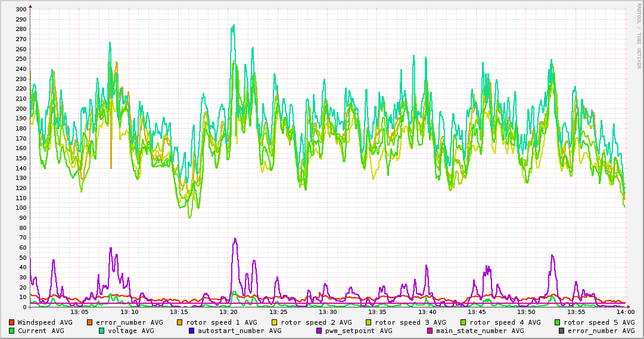Select 'error_number AVG' label beside orange swatch
This screenshot has height=339, width=644.
129,322
